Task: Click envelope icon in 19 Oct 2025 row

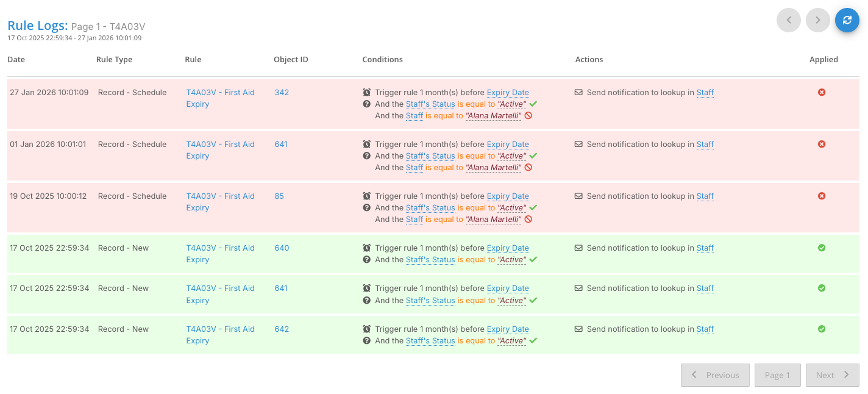Action: point(578,196)
